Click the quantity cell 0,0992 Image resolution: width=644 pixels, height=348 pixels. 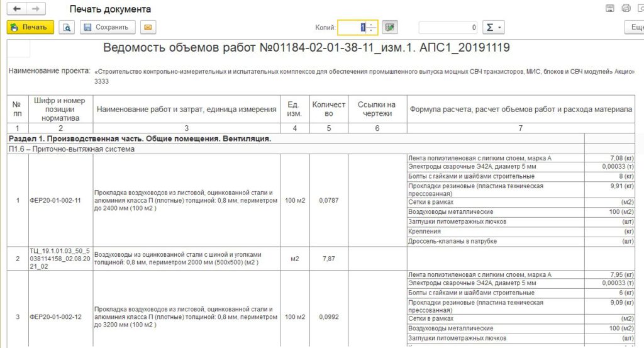[328, 317]
